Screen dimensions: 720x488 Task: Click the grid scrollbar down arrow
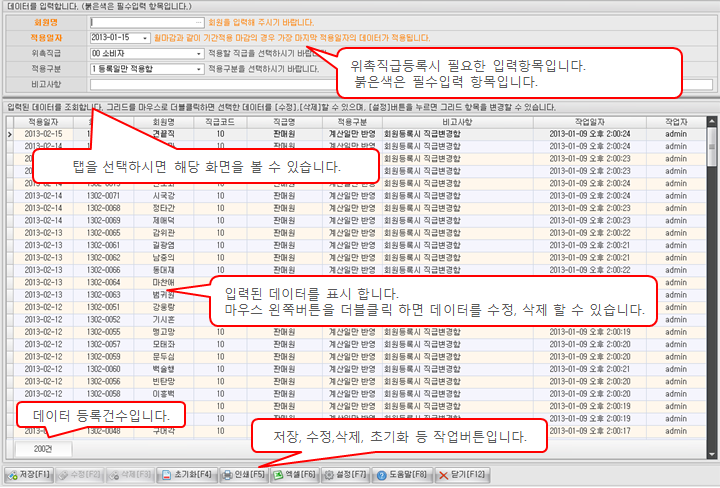(x=712, y=454)
